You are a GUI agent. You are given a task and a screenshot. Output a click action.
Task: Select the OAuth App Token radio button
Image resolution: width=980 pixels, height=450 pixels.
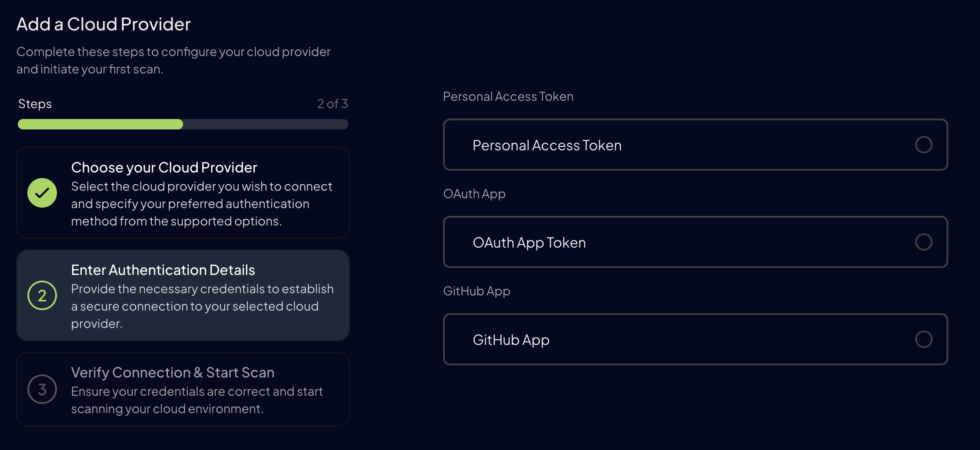click(923, 242)
